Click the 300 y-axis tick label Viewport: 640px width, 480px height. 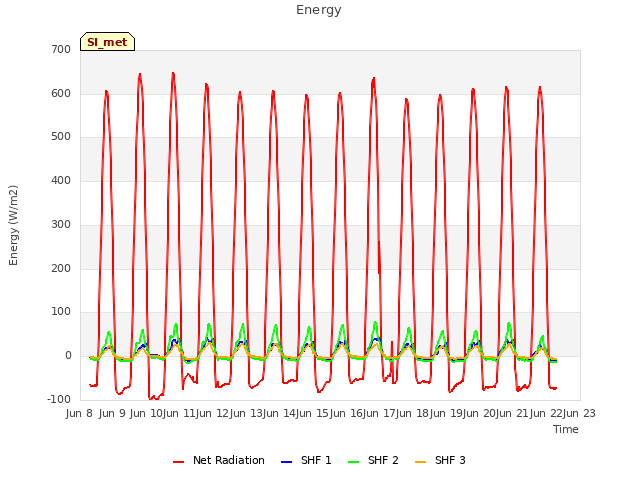(61, 224)
